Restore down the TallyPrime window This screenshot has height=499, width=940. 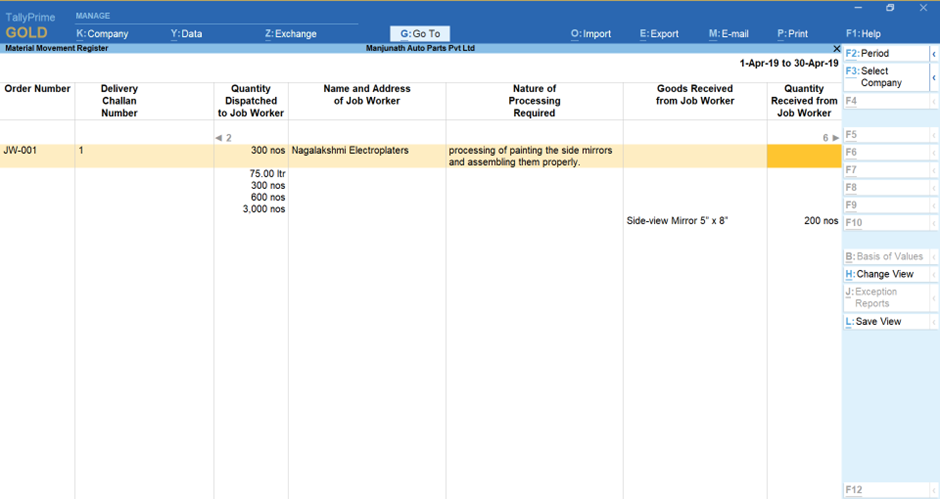tap(890, 8)
